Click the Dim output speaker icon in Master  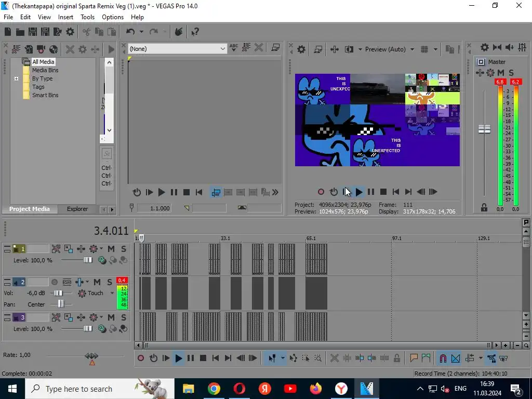pyautogui.click(x=510, y=47)
